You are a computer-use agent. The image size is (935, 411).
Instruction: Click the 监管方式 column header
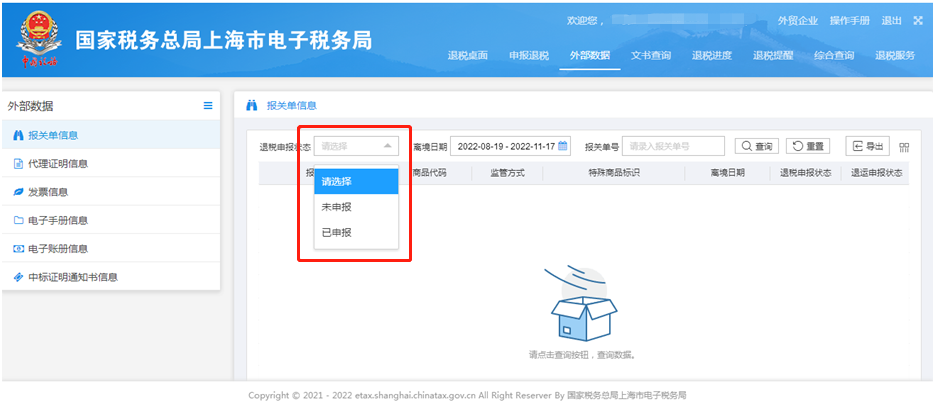click(507, 173)
